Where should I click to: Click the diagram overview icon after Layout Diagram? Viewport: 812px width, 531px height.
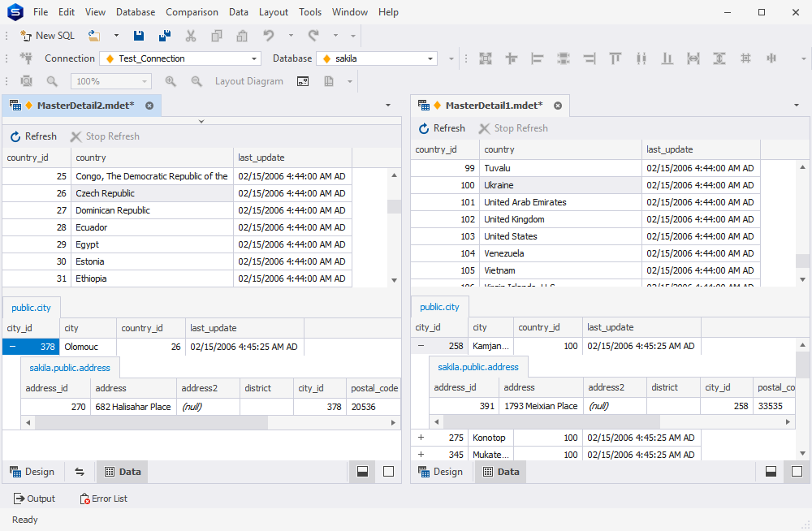coord(303,81)
